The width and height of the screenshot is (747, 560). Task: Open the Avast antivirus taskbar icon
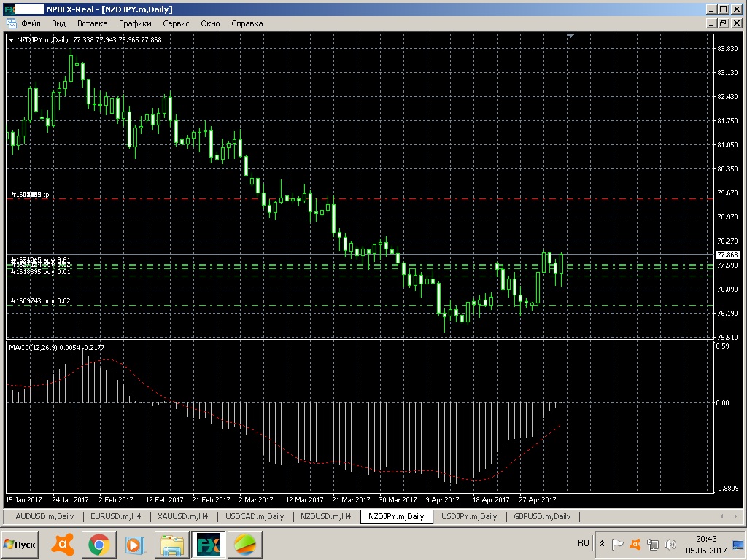(x=65, y=544)
